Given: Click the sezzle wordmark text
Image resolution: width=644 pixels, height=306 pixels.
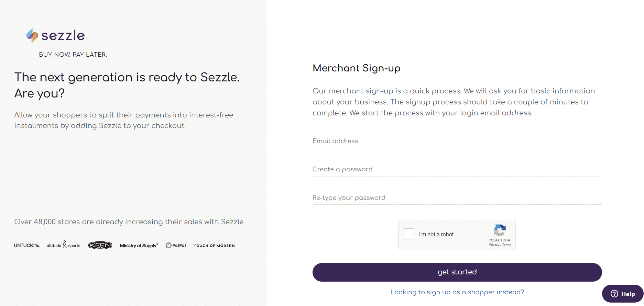Looking at the screenshot, I should [x=63, y=36].
